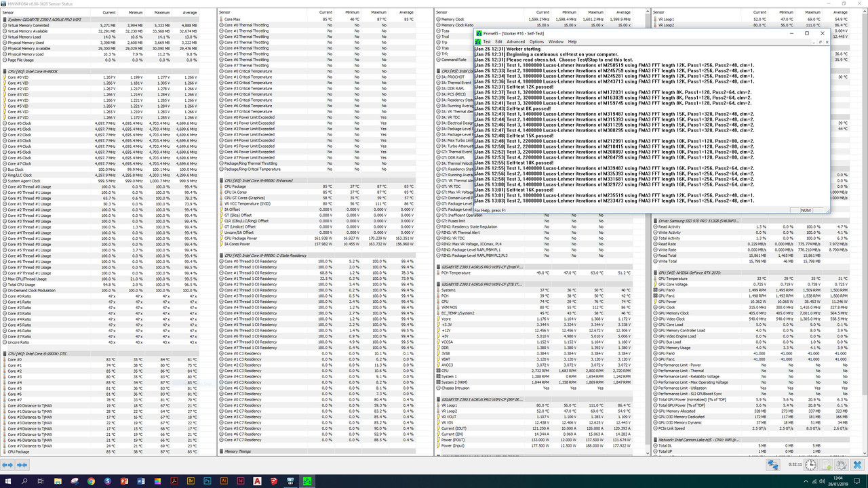Exit sensors via the blue X icon
The height and width of the screenshot is (488, 868).
coord(857,465)
